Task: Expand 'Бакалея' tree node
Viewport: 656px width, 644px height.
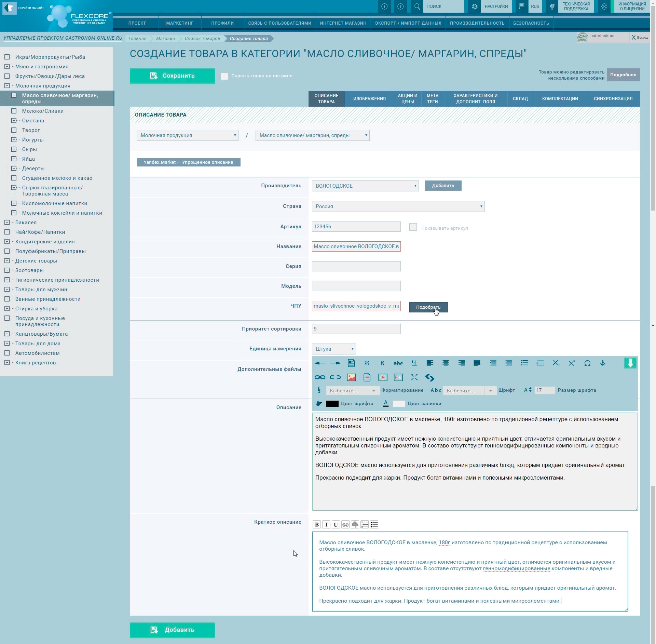Action: click(7, 223)
